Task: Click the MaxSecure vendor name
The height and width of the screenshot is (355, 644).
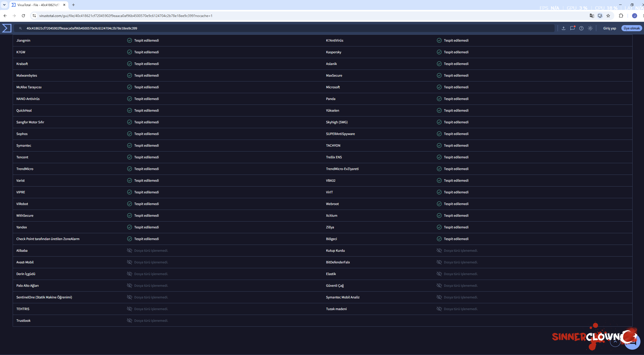Action: [334, 75]
